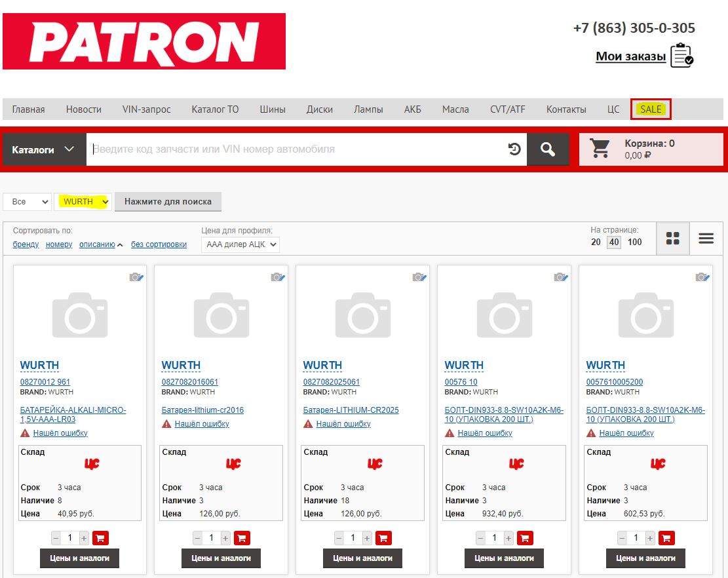This screenshot has width=728, height=578.
Task: Open Шины menu item
Action: 273,109
